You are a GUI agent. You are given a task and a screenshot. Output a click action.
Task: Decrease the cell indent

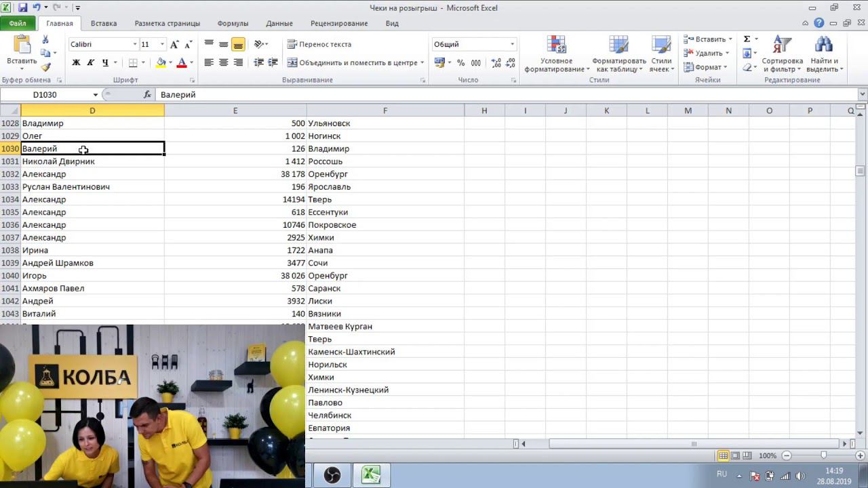(x=258, y=63)
